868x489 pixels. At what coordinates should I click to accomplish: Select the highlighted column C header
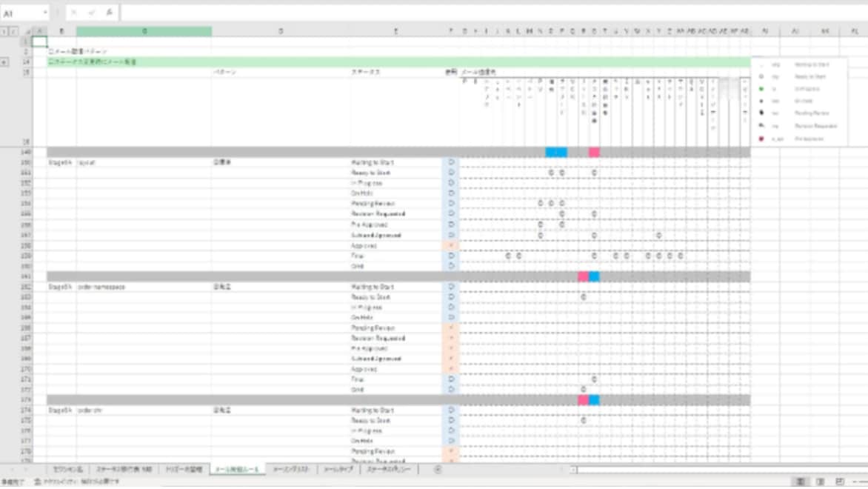(144, 31)
